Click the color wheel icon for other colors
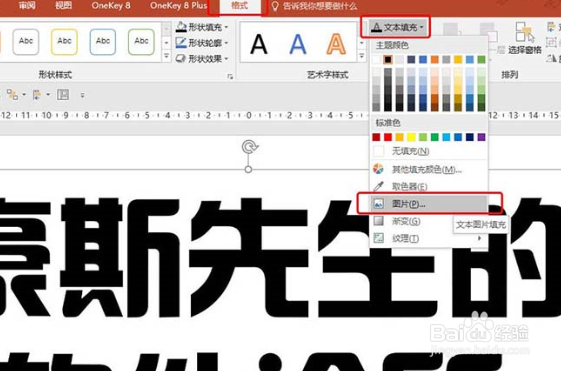 pyautogui.click(x=378, y=169)
